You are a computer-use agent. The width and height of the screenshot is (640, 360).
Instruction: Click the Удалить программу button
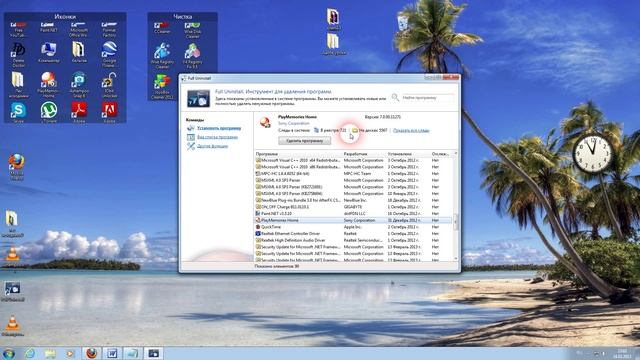(x=304, y=141)
